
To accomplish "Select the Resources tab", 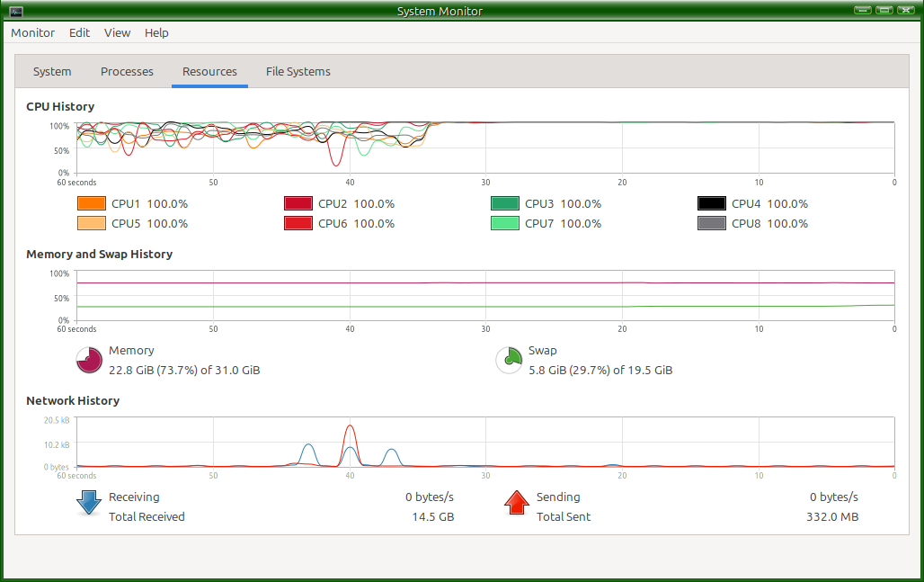I will click(x=209, y=71).
